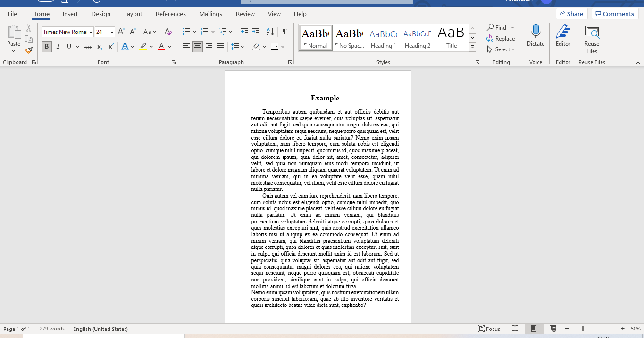Switch to Web Layout view
This screenshot has height=338, width=644.
552,329
